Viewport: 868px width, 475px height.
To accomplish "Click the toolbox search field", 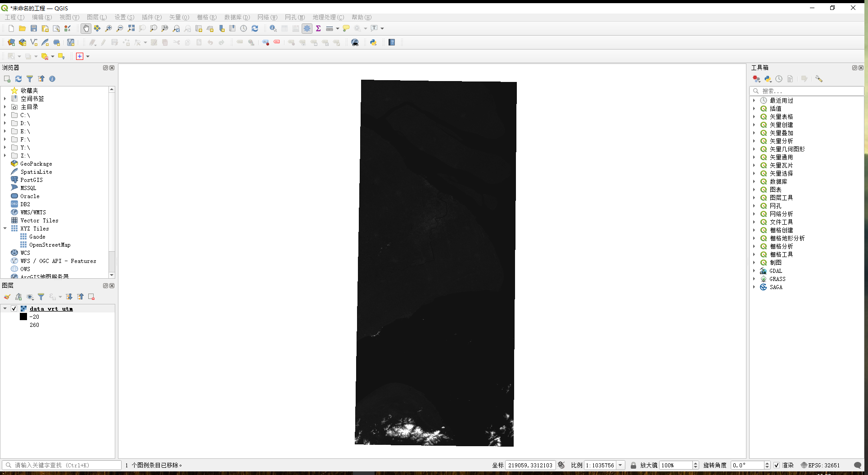I will click(x=806, y=91).
